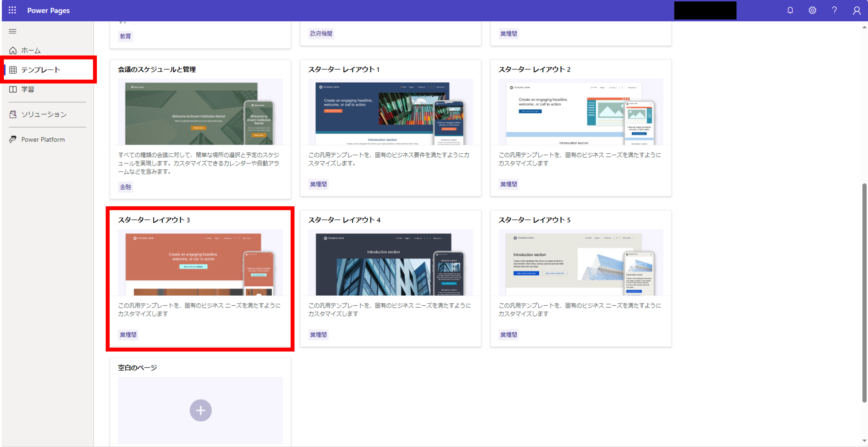This screenshot has width=868, height=447.
Task: Click 業種間 tag under スターター レイアウト 3
Action: 128,335
